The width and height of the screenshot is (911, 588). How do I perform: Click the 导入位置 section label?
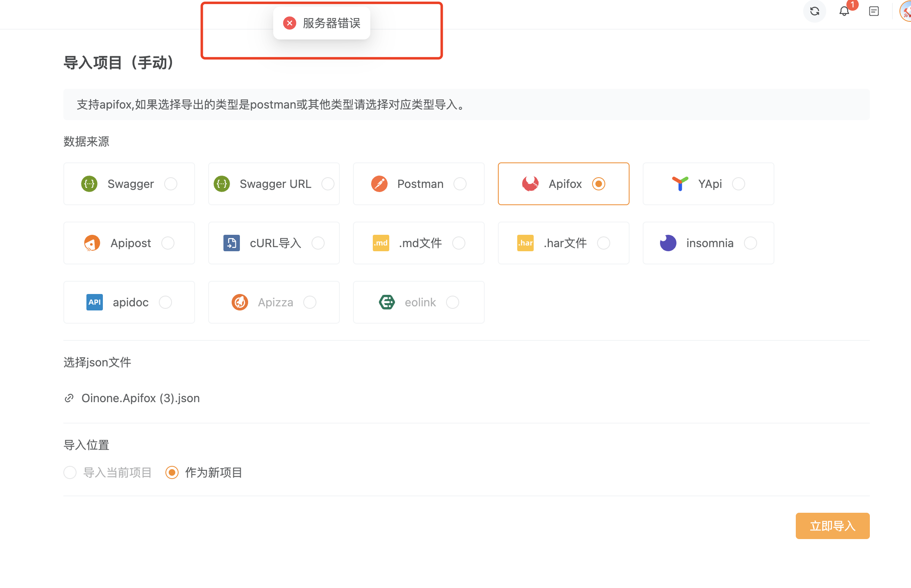(86, 445)
